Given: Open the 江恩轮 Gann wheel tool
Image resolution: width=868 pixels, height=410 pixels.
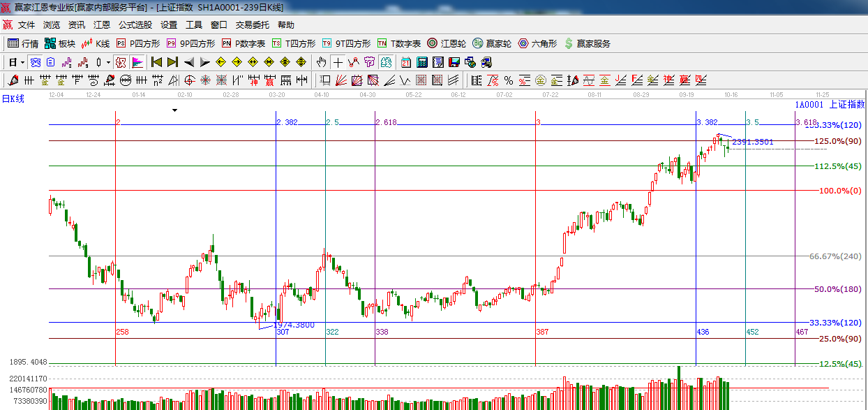Looking at the screenshot, I should click(x=446, y=43).
